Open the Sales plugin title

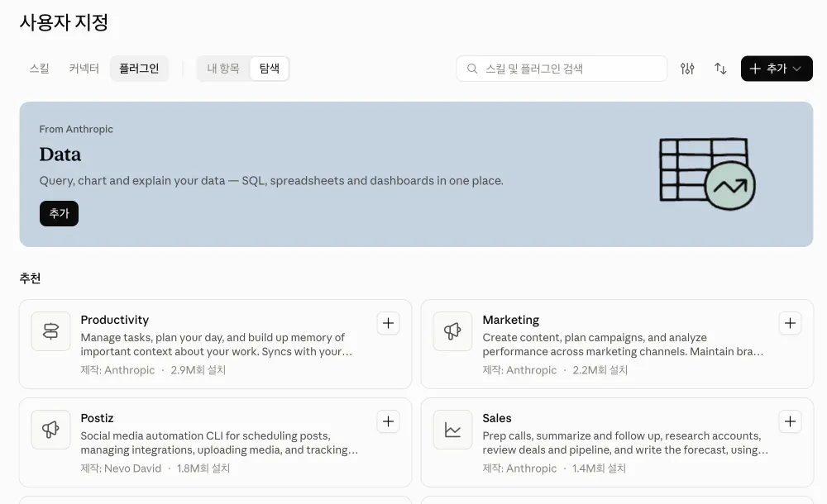(x=497, y=418)
